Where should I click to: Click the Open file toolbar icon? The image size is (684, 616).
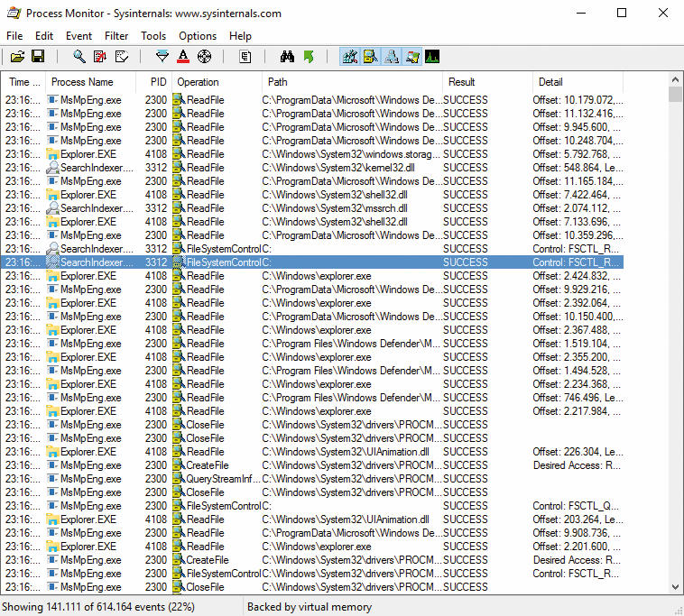17,57
